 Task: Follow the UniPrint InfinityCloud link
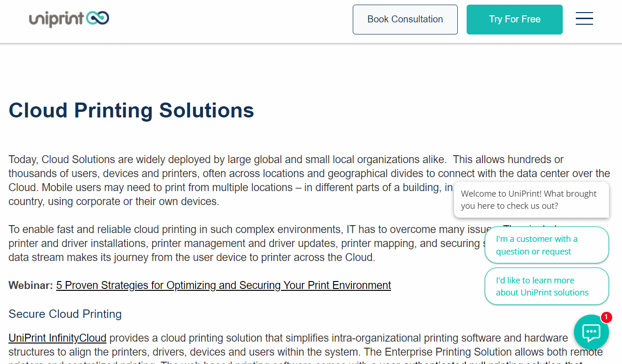(x=57, y=338)
